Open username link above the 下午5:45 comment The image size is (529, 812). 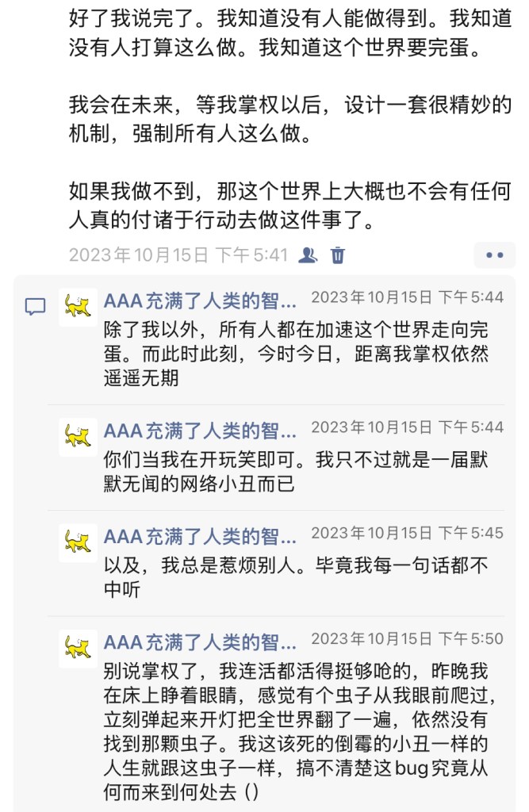click(x=200, y=535)
